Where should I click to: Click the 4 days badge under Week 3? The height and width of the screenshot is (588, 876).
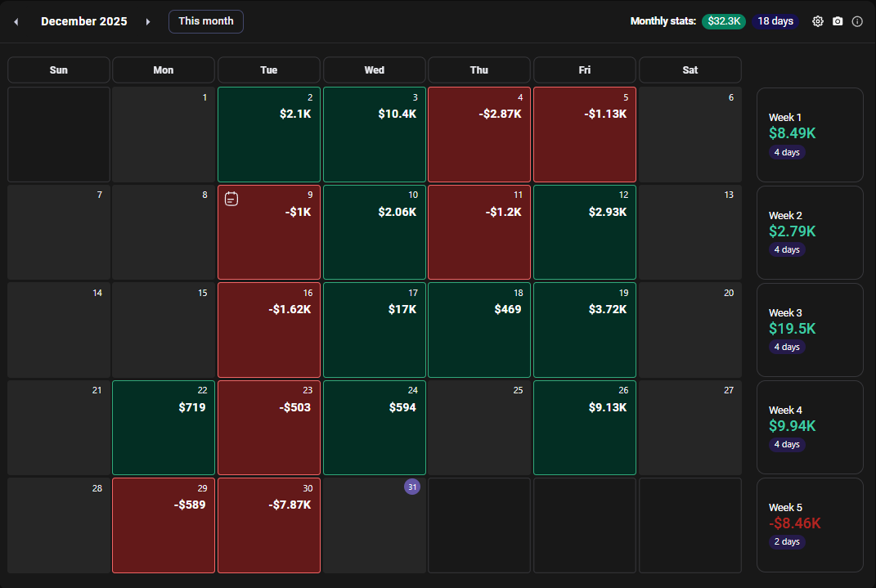click(x=786, y=347)
